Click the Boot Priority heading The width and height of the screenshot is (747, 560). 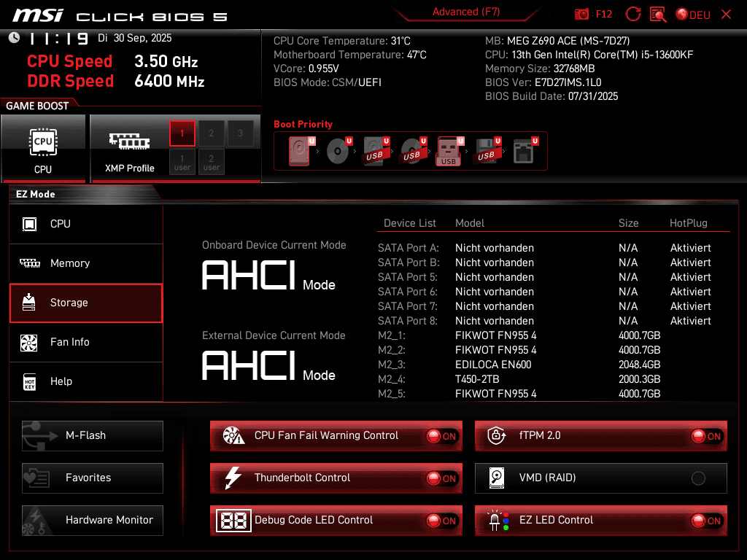coord(303,124)
